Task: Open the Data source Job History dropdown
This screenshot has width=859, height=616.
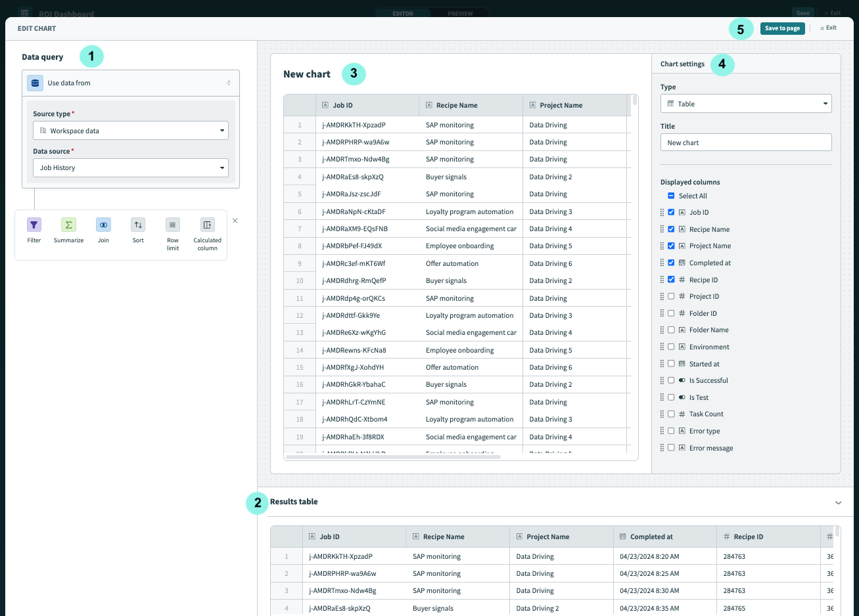Action: (130, 168)
